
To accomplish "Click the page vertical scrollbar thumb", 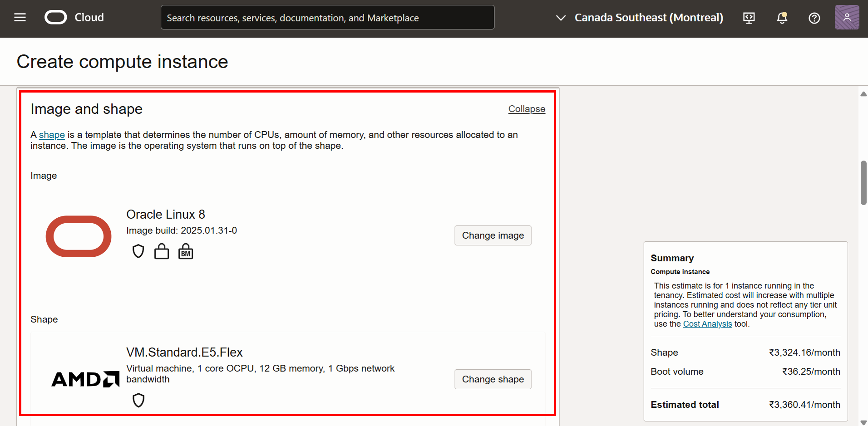I will pos(863,183).
